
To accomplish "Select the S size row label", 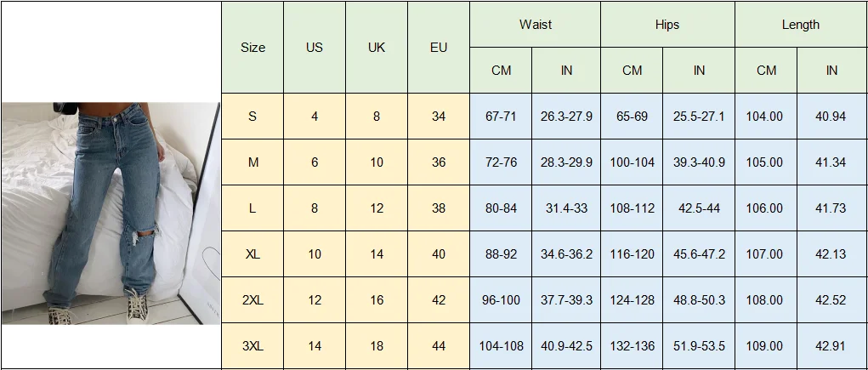I will pos(252,117).
